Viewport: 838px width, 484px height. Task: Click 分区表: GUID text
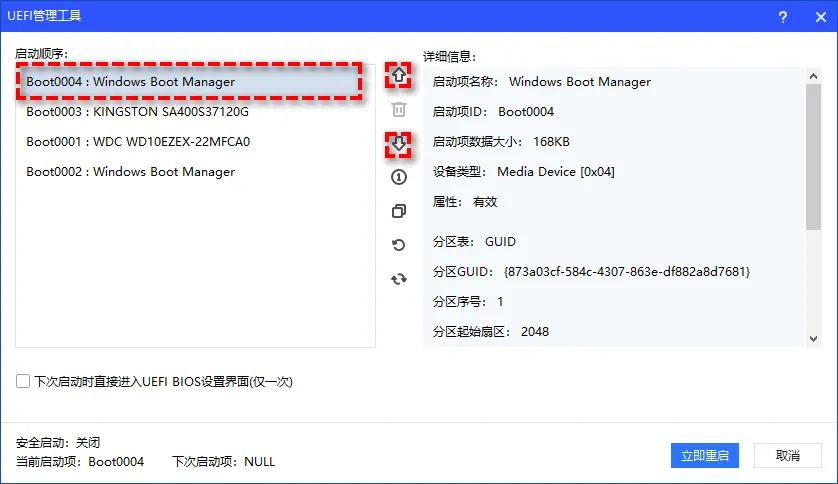click(x=474, y=241)
